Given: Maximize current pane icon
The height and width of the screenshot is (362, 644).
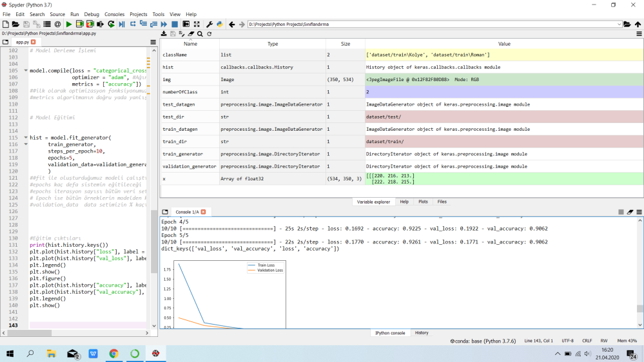Looking at the screenshot, I should [186, 24].
